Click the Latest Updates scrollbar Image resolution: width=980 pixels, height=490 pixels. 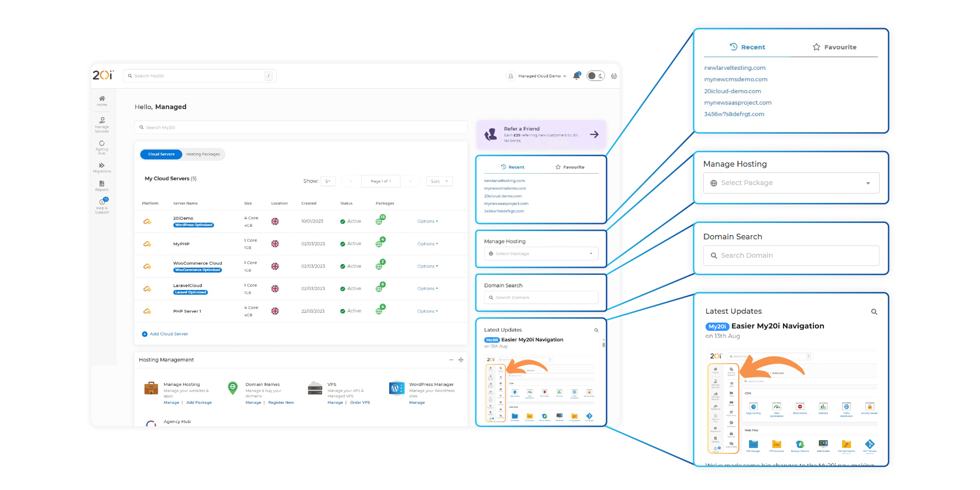click(x=603, y=345)
